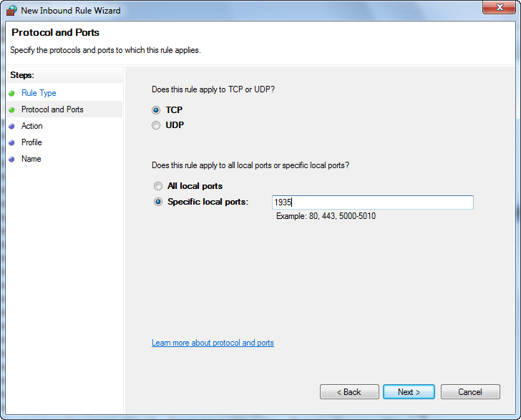Close the wizard window with red X
Screen dimensions: 521x420
click(x=500, y=9)
